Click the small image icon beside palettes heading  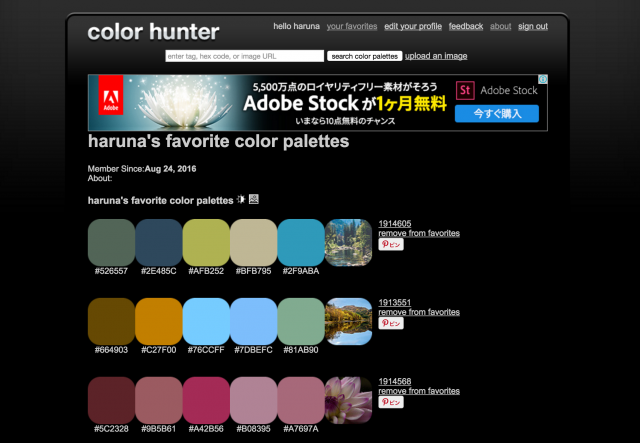(x=253, y=199)
